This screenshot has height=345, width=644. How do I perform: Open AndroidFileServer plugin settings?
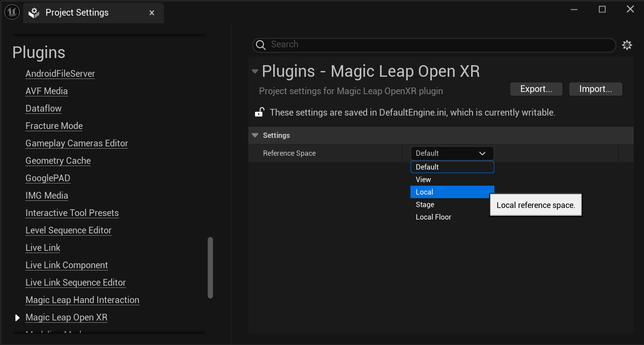[x=60, y=74]
